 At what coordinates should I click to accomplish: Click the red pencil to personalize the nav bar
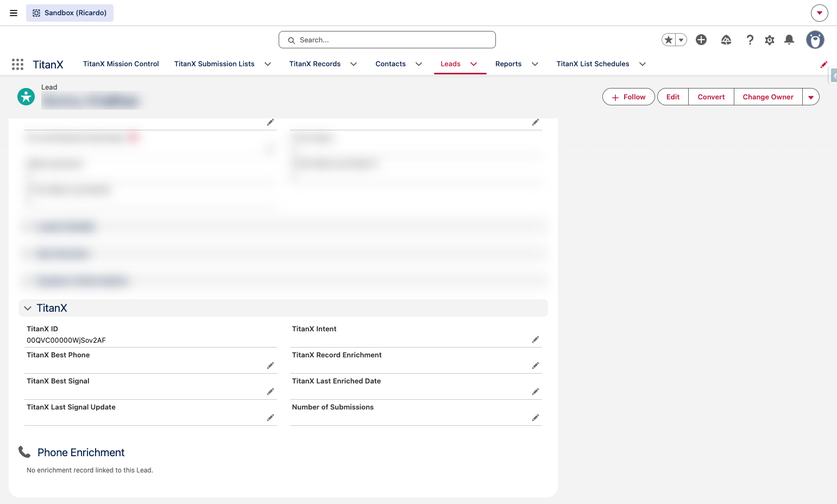pos(824,64)
